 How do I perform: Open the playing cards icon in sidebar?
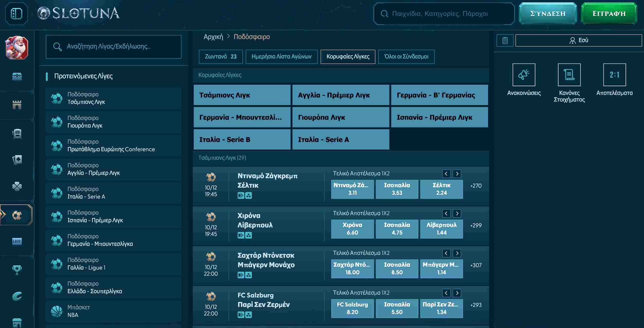17,160
